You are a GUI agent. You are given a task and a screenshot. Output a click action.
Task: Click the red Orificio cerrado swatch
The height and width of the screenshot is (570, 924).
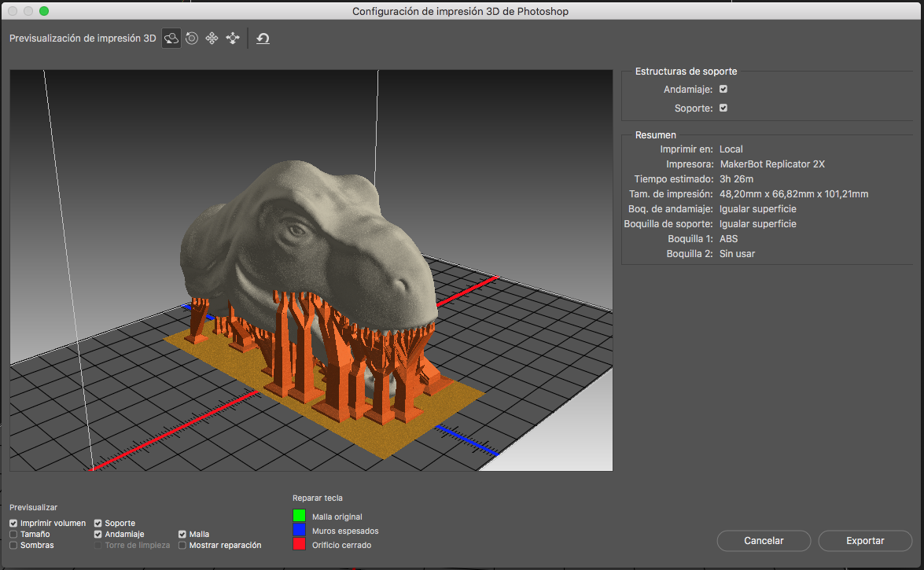[x=299, y=544]
